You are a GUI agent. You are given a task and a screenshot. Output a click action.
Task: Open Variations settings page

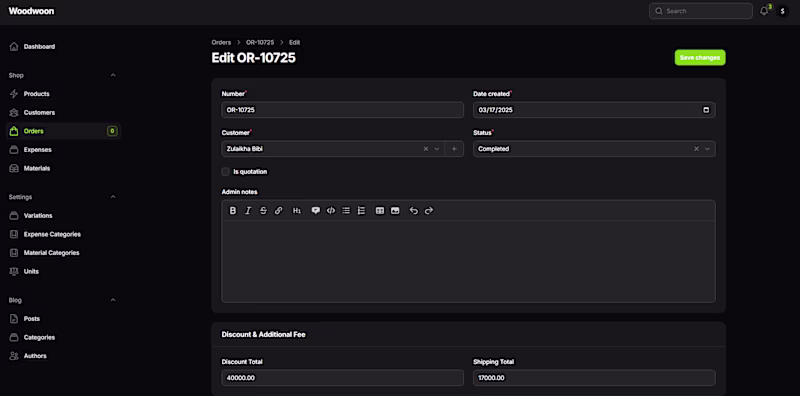(38, 215)
